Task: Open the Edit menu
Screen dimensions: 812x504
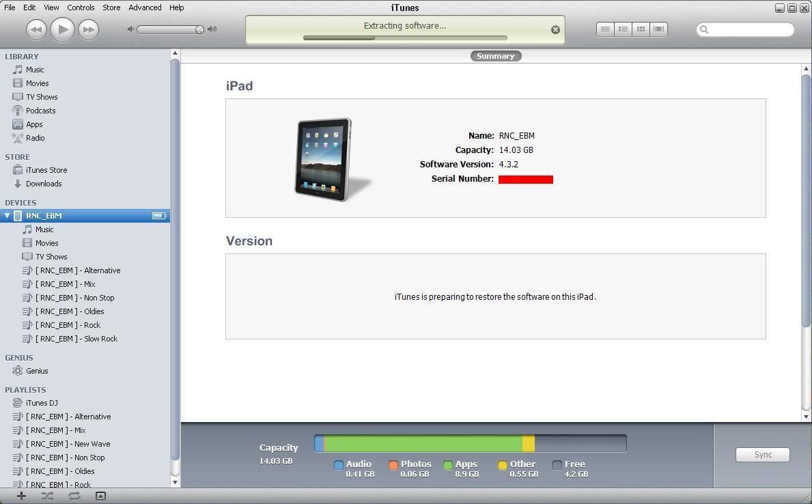Action: pyautogui.click(x=29, y=8)
